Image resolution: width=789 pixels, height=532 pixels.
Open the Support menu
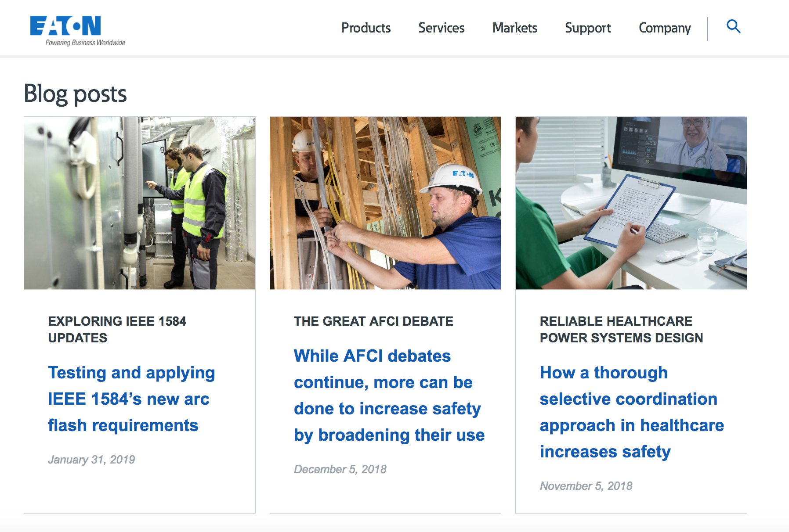point(587,28)
